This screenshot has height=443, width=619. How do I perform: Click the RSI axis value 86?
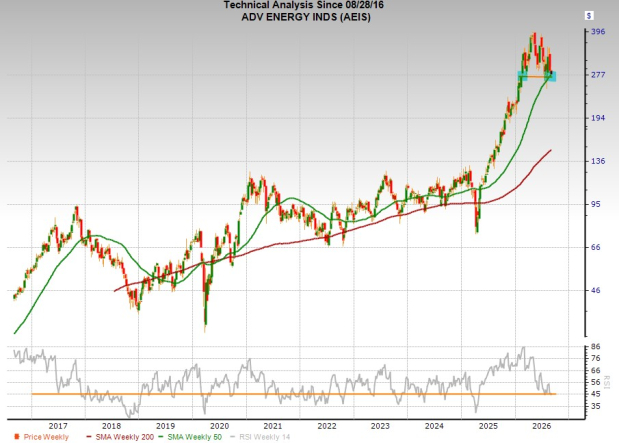[x=596, y=346]
